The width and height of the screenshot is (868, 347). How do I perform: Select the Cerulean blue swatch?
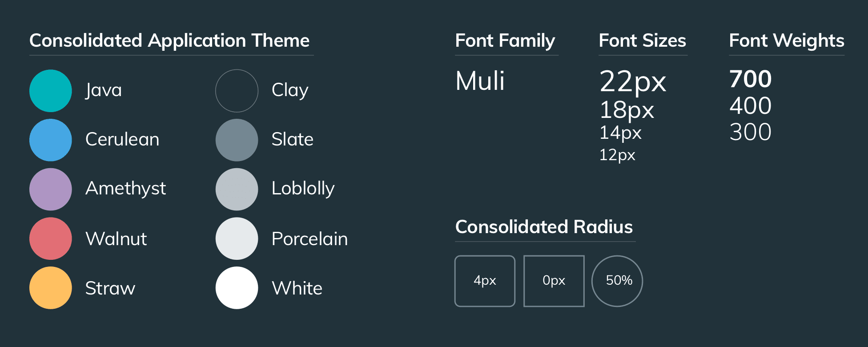[51, 140]
